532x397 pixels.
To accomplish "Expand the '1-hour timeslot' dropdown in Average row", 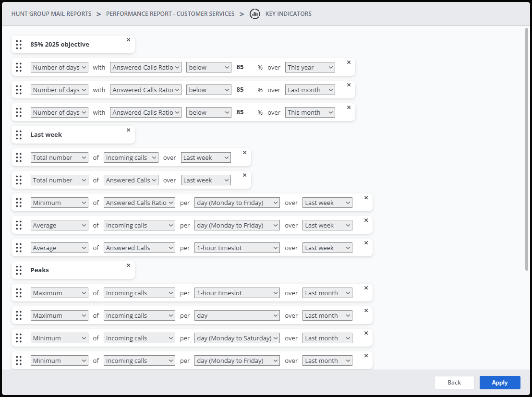I will coord(237,248).
